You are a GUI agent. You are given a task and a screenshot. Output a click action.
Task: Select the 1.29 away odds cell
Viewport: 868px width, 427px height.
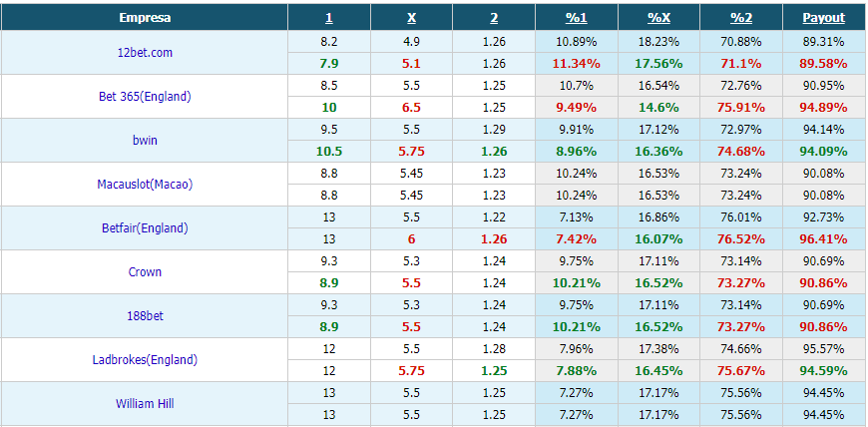494,130
